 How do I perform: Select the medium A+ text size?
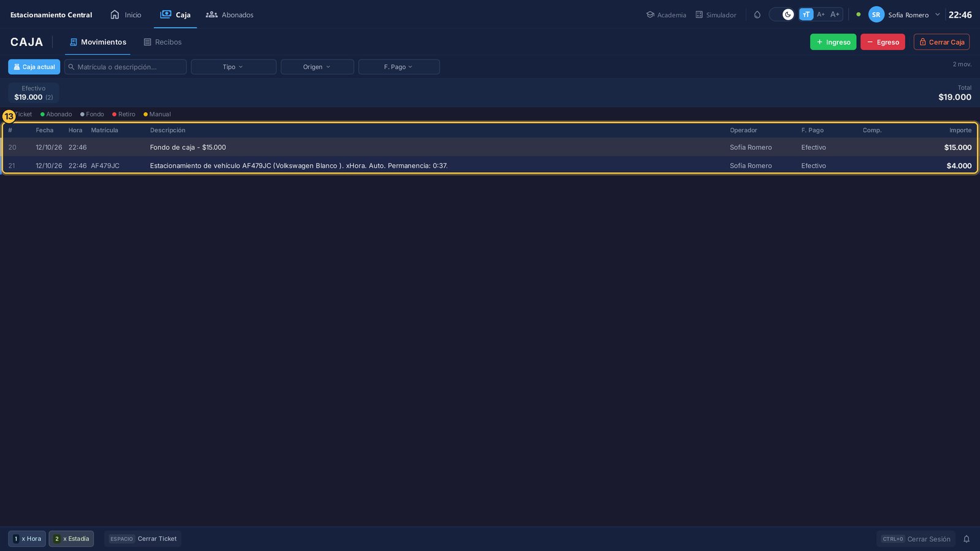821,15
